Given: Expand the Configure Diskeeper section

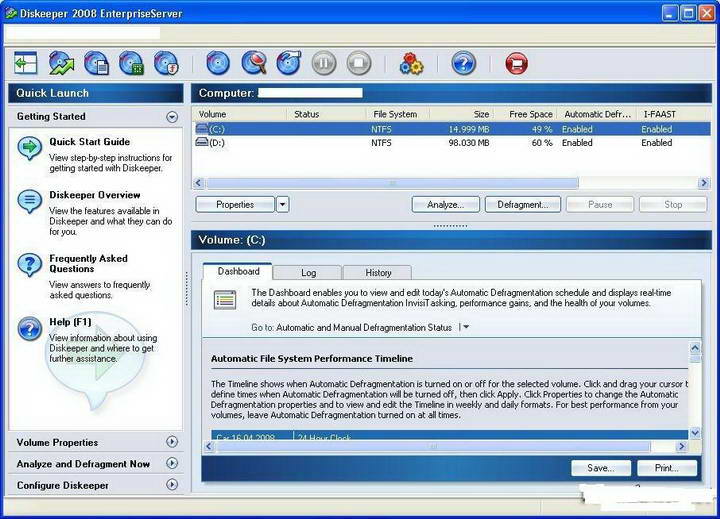Looking at the screenshot, I should pos(172,485).
